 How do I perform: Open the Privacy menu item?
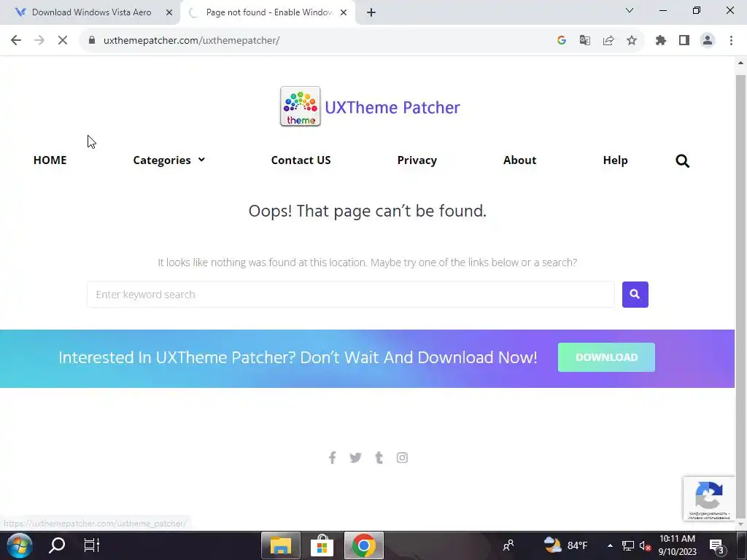click(417, 160)
